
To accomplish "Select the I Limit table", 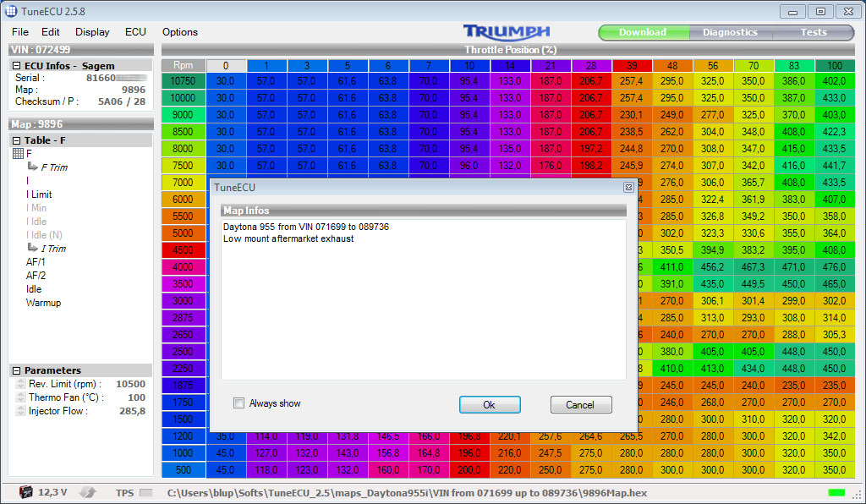I will (39, 194).
